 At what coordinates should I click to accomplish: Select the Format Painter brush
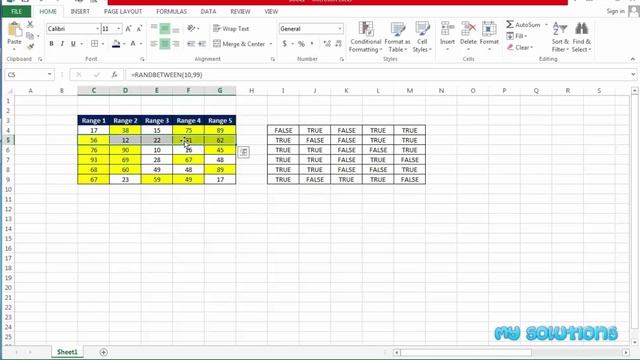click(x=30, y=47)
